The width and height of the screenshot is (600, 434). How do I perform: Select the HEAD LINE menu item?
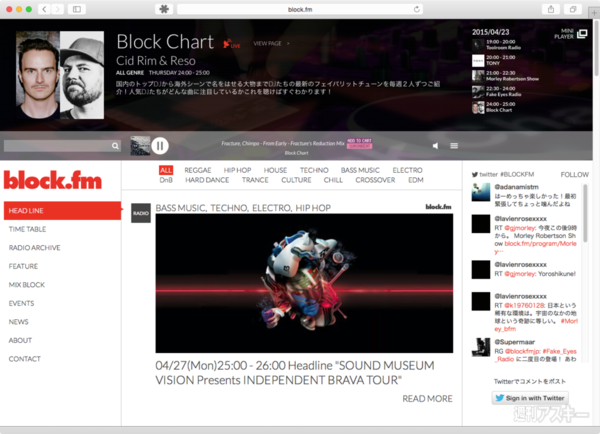[x=62, y=210]
